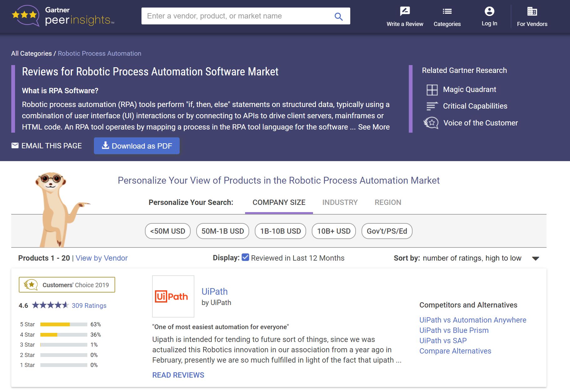The image size is (570, 392).
Task: Open the Magic Quadrant grid icon
Action: pos(432,90)
